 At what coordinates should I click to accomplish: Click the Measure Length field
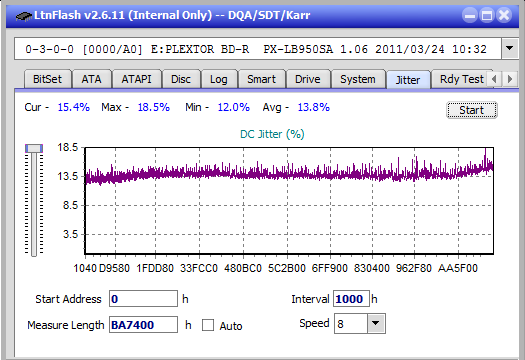tap(143, 325)
